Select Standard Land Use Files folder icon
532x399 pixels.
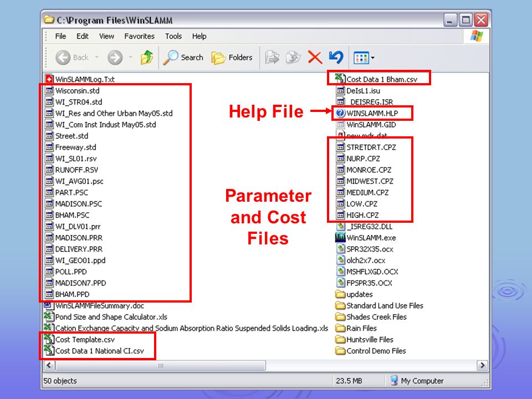pyautogui.click(x=340, y=305)
